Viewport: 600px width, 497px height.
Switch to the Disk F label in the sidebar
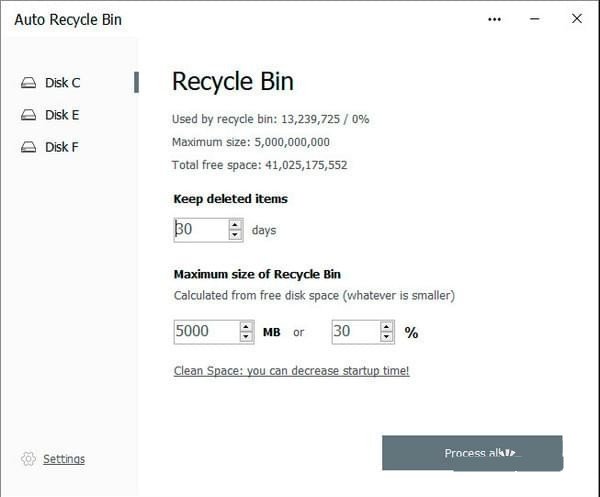pos(62,147)
